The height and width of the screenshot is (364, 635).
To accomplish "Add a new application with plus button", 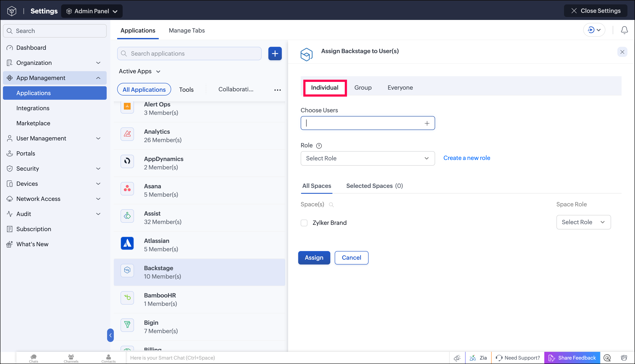I will [275, 54].
